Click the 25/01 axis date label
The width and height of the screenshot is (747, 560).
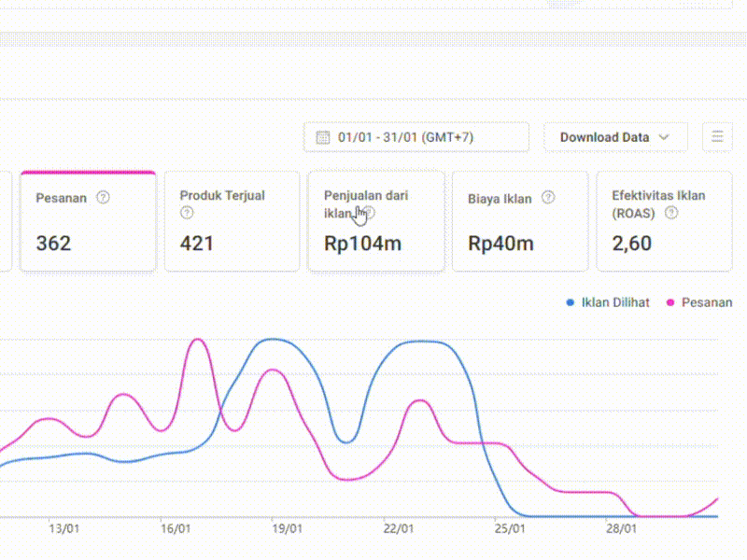tap(510, 528)
